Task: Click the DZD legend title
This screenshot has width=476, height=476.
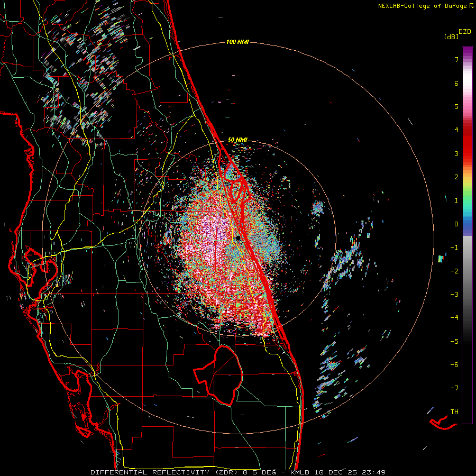Action: (465, 32)
